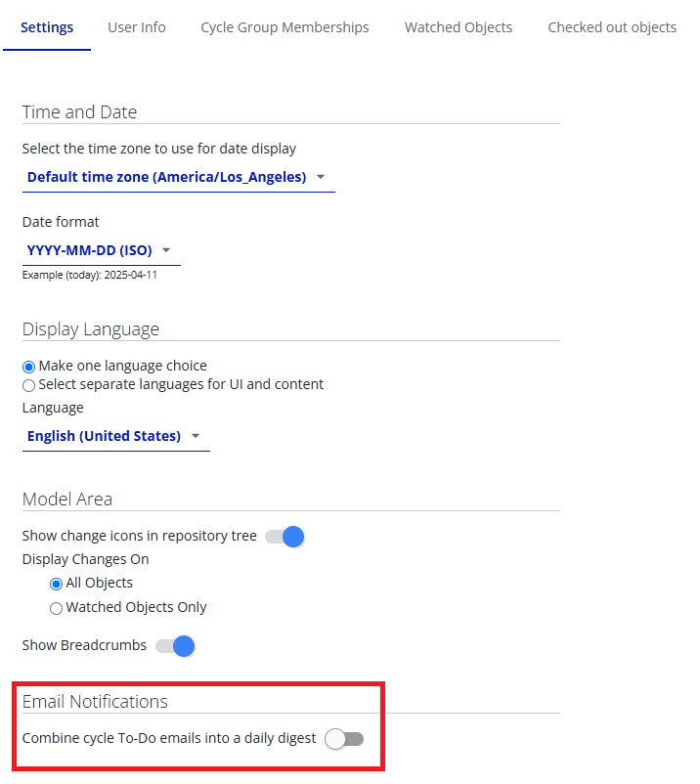Click the Display Language section heading

[91, 328]
